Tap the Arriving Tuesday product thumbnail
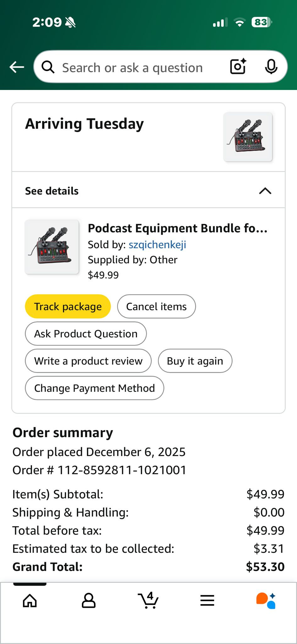This screenshot has width=297, height=644. pyautogui.click(x=248, y=137)
